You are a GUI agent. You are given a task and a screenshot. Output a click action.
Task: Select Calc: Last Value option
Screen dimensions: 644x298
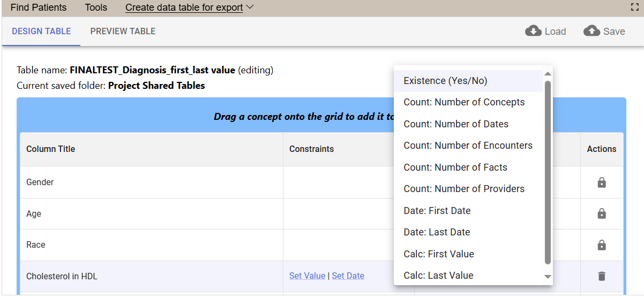coord(438,276)
